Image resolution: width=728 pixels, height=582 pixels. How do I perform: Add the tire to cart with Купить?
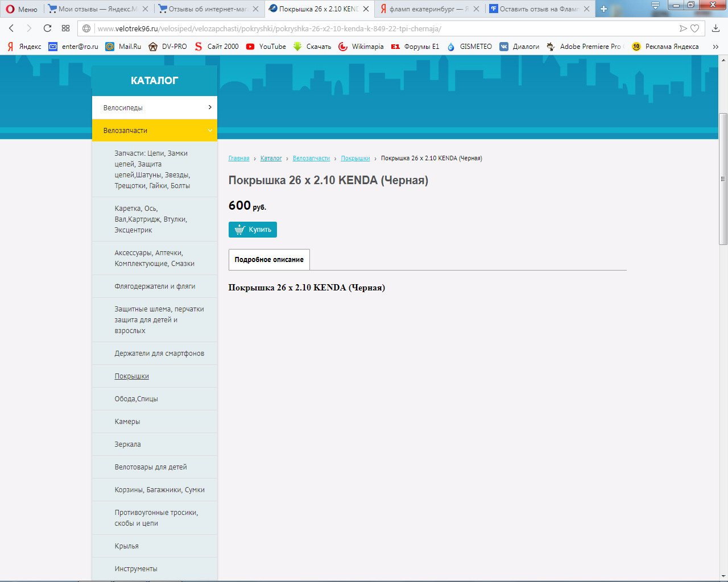tap(253, 230)
